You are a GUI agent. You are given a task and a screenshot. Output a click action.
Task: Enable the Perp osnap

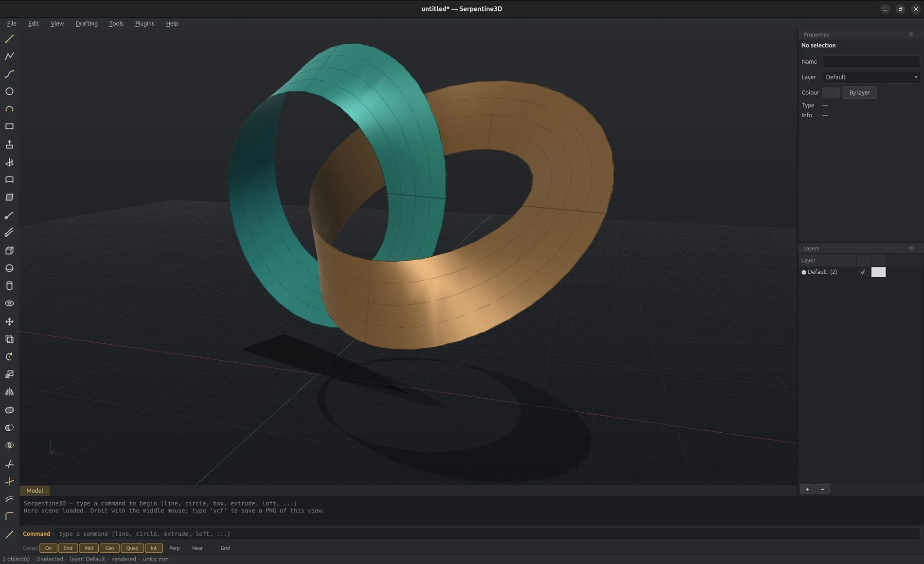click(175, 548)
